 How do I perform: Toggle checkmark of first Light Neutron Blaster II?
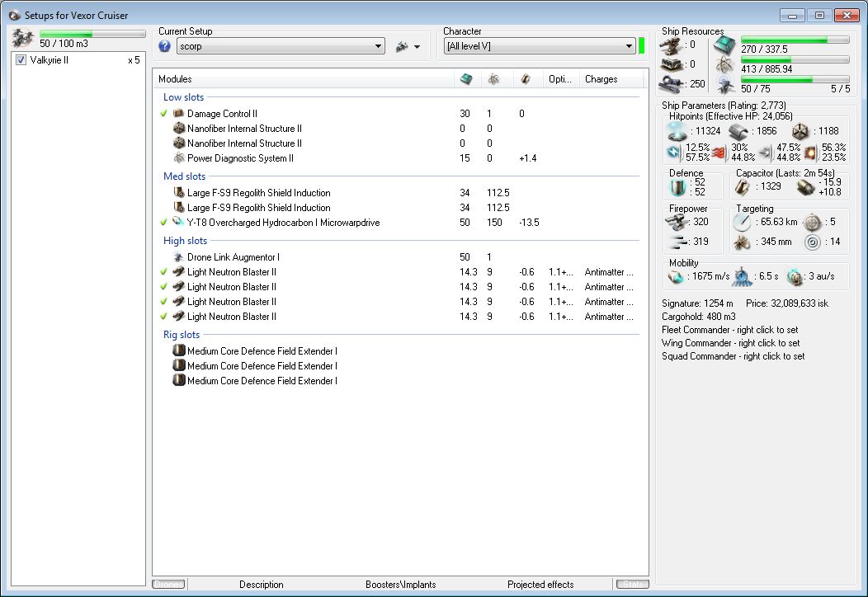[x=164, y=271]
